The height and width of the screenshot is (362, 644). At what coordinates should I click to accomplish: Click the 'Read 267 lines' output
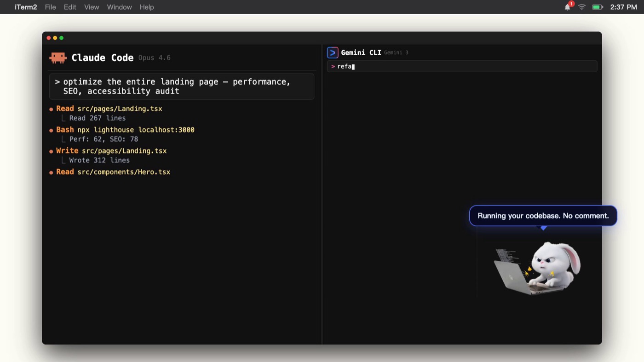[x=98, y=118]
